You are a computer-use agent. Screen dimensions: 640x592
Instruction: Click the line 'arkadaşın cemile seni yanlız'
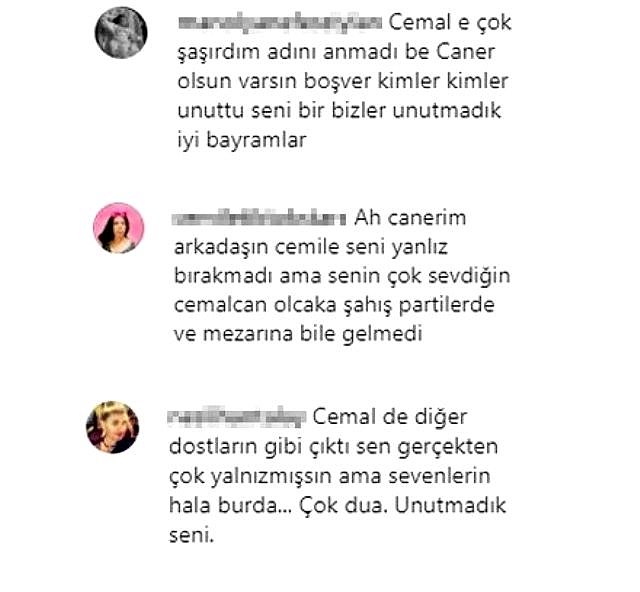(311, 247)
